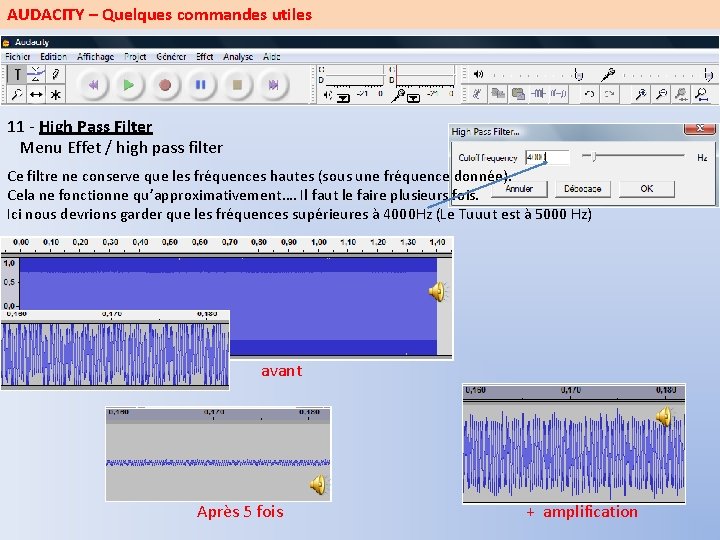Select the Multi-tool asterisk
The width and height of the screenshot is (720, 540).
click(56, 95)
